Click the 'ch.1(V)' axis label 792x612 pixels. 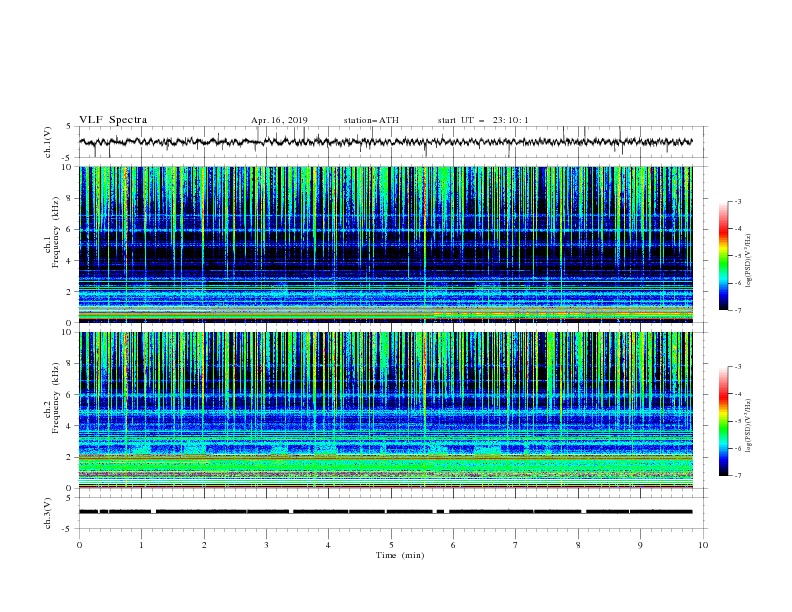(x=48, y=142)
